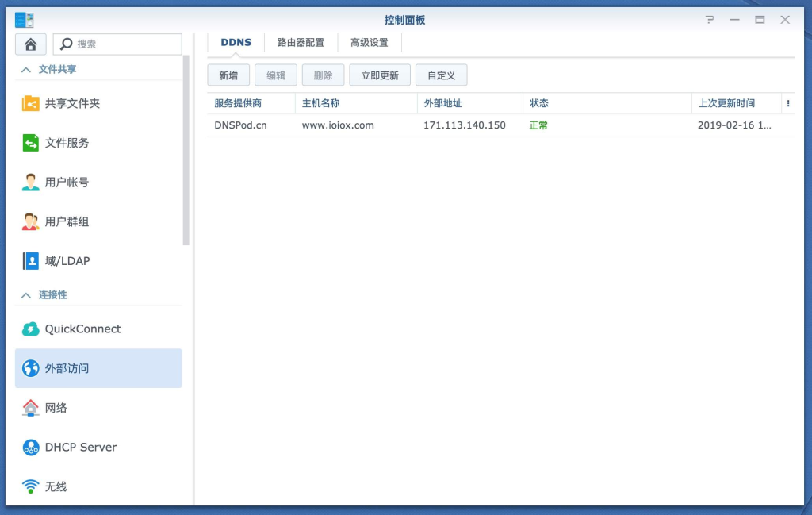
Task: Click inside the 搜索 search field
Action: 119,44
